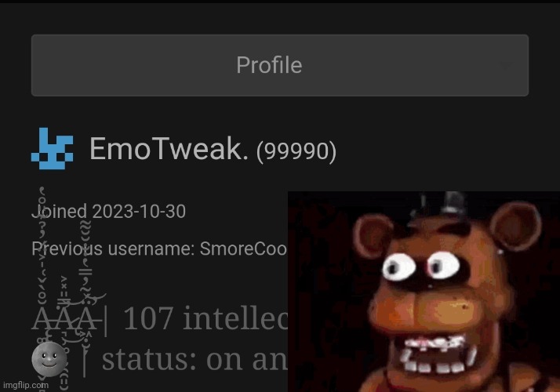Click the blue pixel avatar icon

[x=52, y=148]
